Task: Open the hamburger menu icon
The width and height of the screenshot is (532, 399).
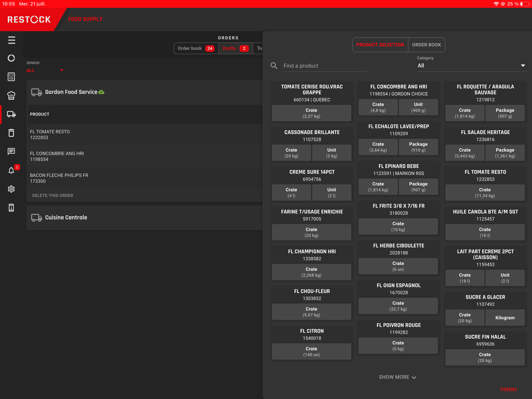Action: tap(11, 40)
